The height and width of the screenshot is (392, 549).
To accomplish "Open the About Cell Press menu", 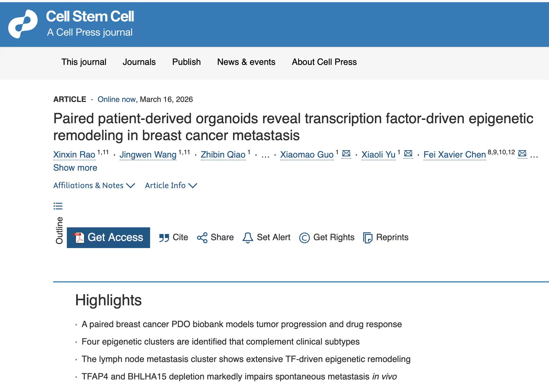I will 324,62.
